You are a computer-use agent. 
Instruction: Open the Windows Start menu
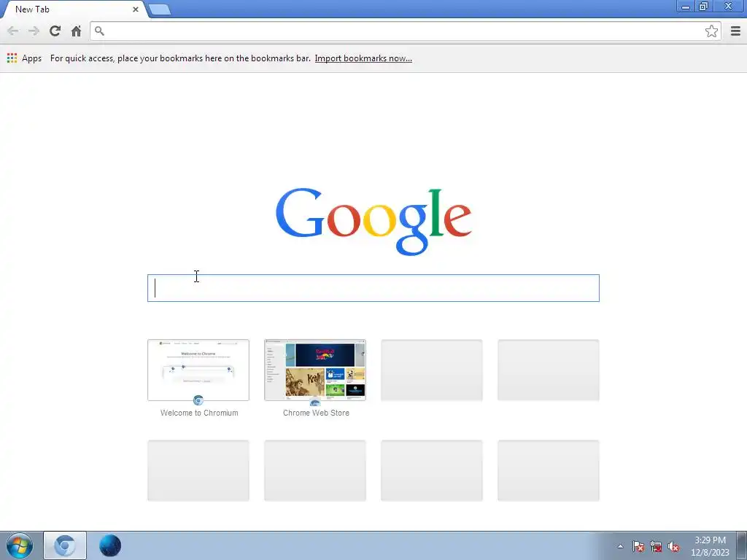[x=20, y=545]
